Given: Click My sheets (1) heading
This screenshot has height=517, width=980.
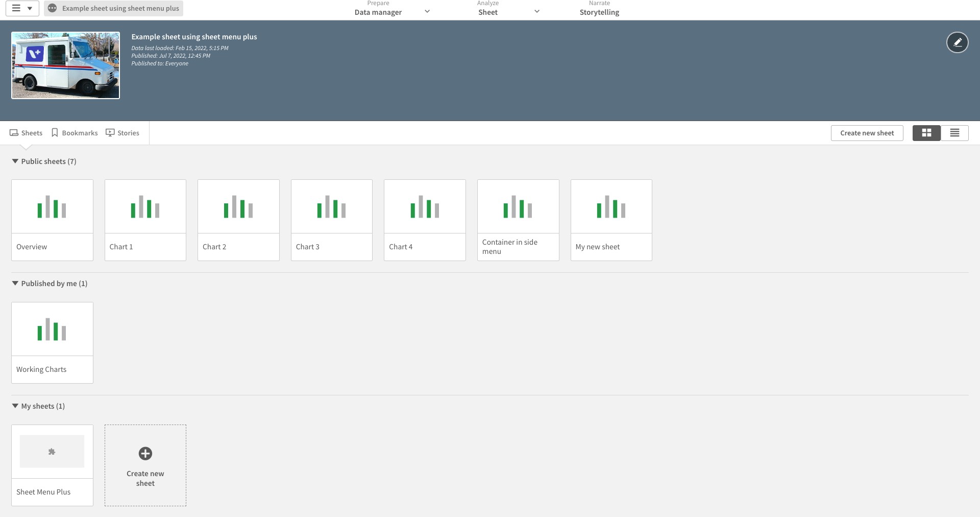Looking at the screenshot, I should (43, 406).
